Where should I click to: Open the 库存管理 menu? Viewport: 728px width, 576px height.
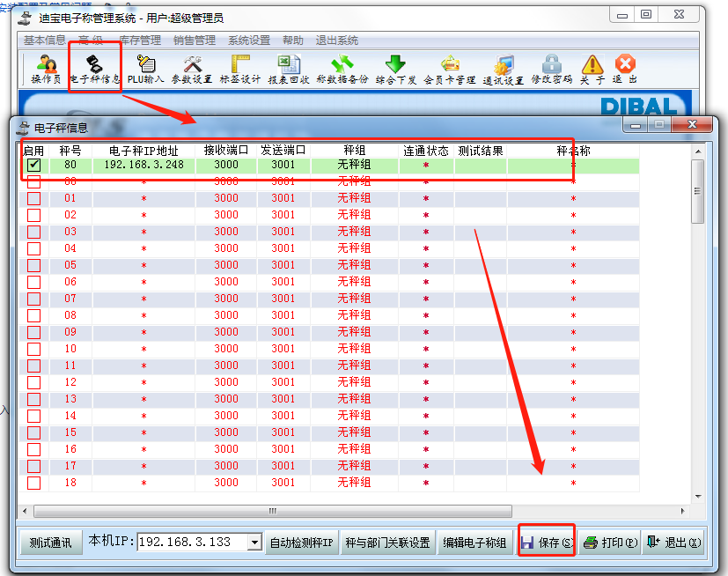pos(140,41)
